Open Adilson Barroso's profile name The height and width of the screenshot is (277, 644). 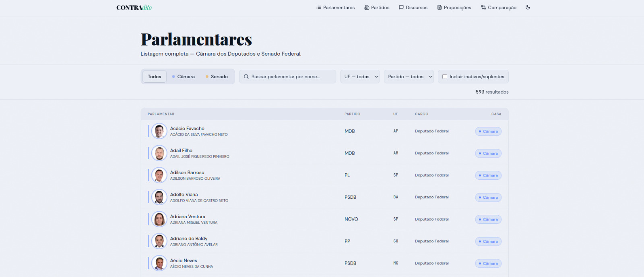point(187,173)
